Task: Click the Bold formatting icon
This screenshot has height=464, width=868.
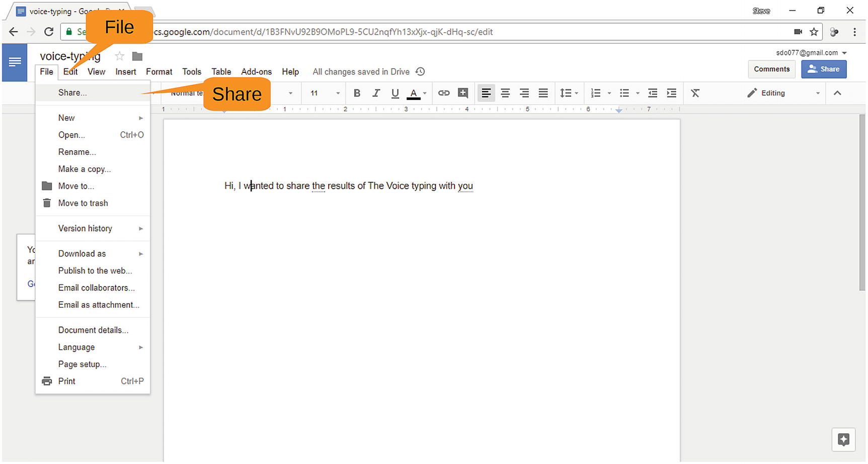Action: coord(357,93)
